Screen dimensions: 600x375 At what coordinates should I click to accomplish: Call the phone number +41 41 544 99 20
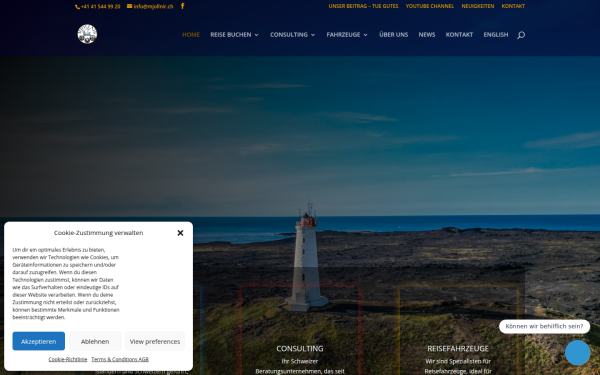(98, 7)
